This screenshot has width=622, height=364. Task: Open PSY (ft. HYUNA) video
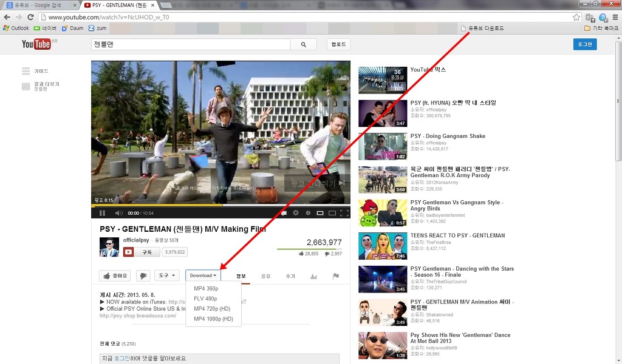click(x=453, y=103)
